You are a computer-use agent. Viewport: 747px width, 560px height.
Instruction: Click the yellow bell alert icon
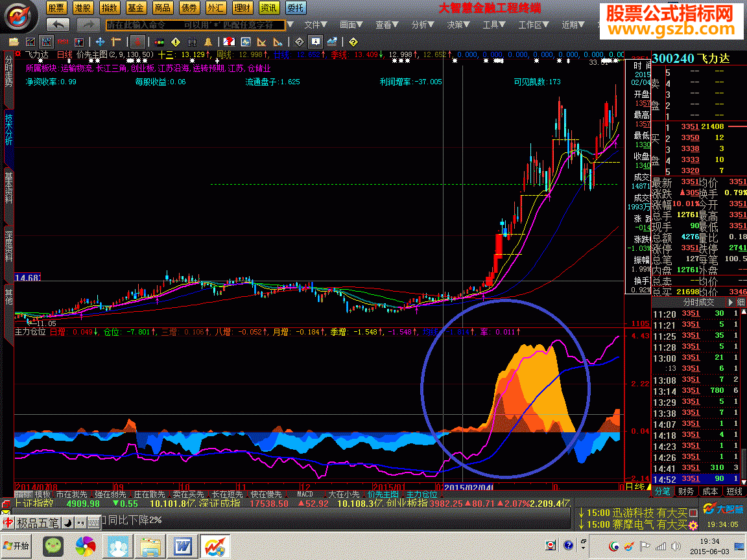(208, 41)
